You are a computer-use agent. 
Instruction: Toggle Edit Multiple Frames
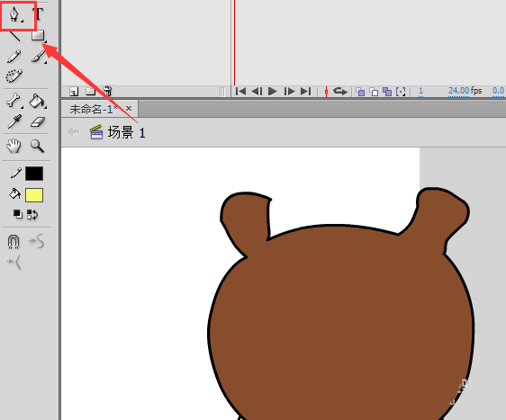387,92
